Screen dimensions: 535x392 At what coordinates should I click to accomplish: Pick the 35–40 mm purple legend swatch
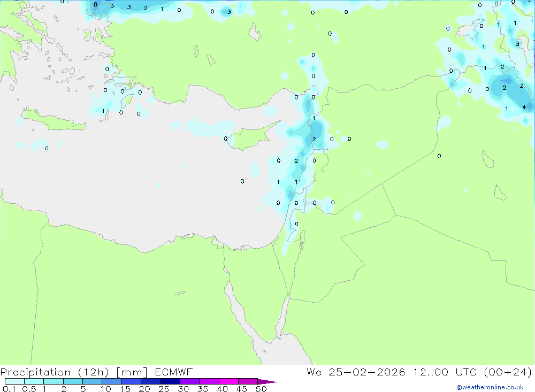tap(209, 381)
